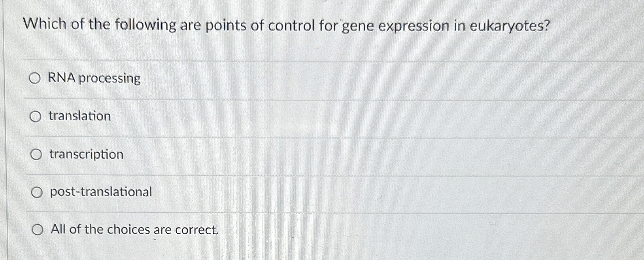Viewport: 644px width, 260px height.
Task: Click the All of the choices are correct text
Action: 134,230
